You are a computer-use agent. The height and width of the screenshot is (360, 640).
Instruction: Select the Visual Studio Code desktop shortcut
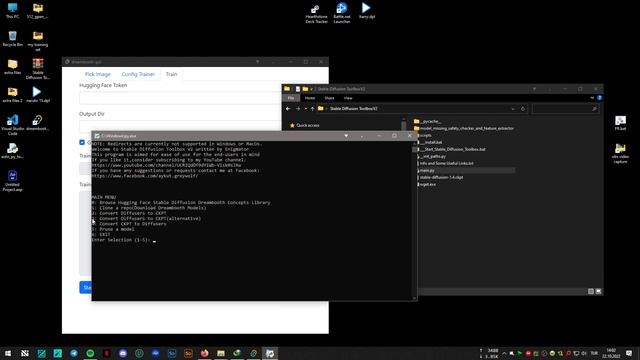(12, 124)
